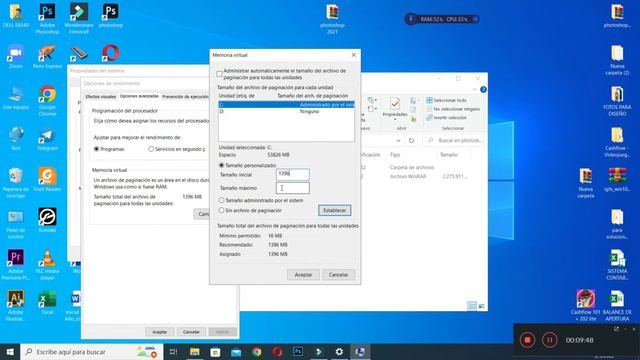Click the Explorer help question mark icon
Image resolution: width=640 pixels, height=360 pixels.
(x=483, y=89)
